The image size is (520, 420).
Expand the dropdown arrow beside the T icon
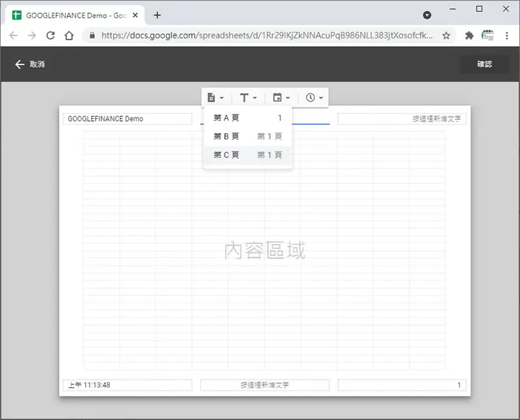[255, 98]
